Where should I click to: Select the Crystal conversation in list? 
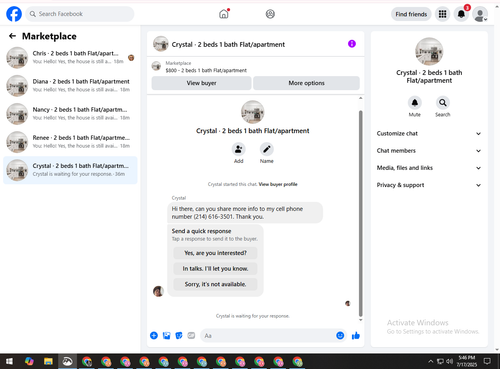(x=70, y=170)
